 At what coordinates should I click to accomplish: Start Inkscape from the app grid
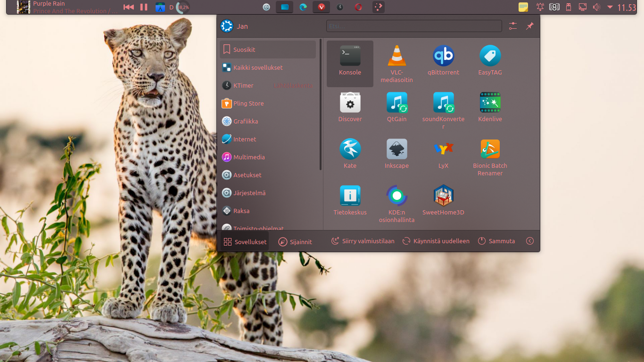(396, 150)
